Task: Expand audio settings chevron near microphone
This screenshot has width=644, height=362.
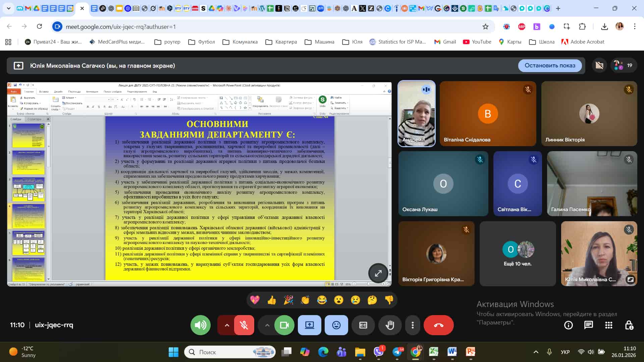Action: click(227, 325)
